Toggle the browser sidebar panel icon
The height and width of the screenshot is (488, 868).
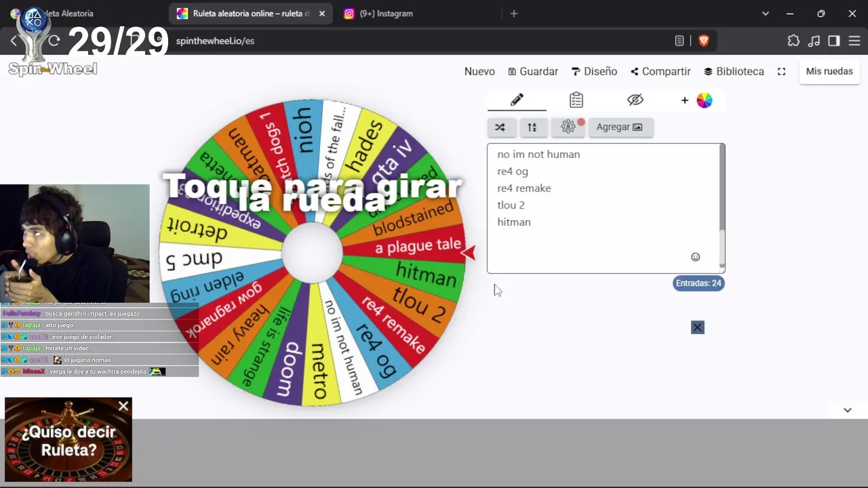(834, 41)
